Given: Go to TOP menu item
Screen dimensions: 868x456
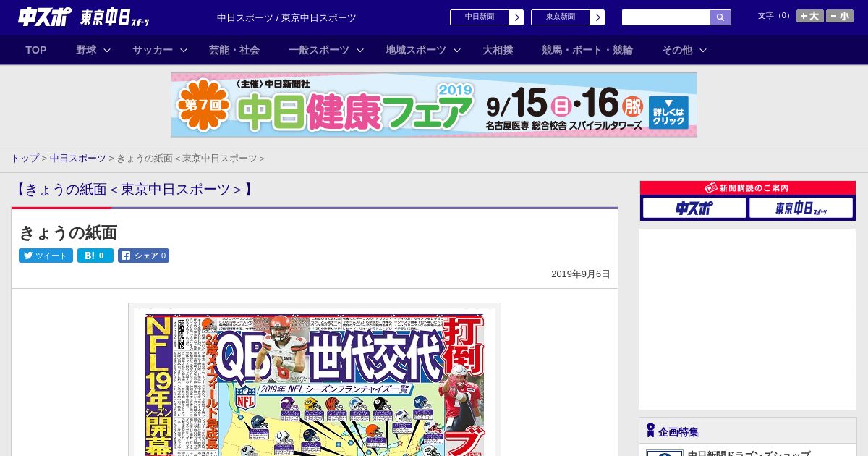Looking at the screenshot, I should [x=36, y=50].
